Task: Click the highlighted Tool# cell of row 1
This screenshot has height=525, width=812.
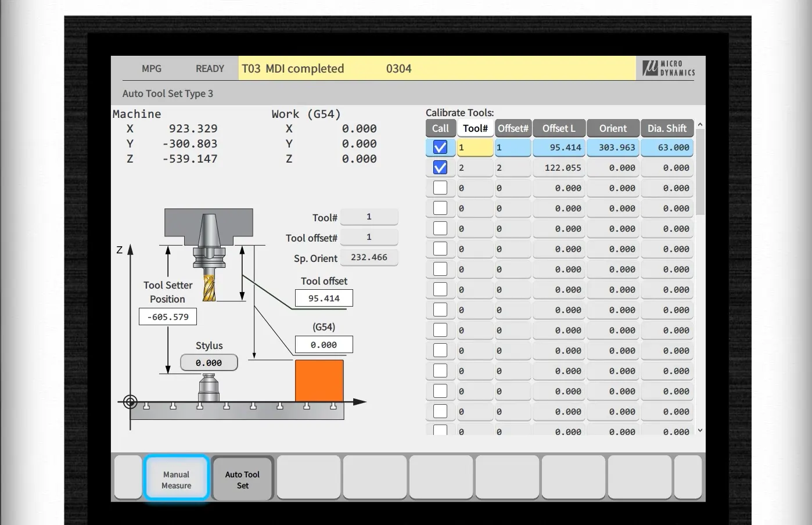Action: (475, 148)
